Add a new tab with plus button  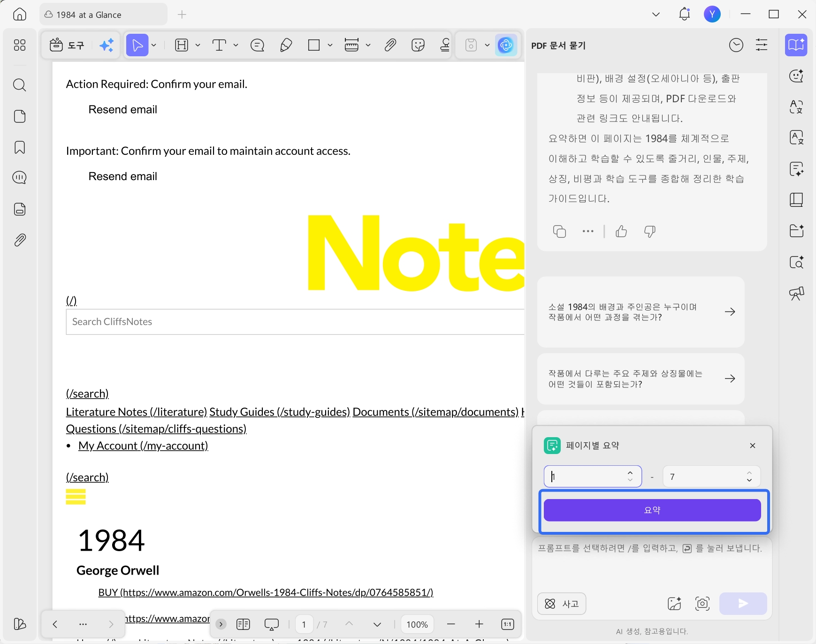pyautogui.click(x=182, y=15)
